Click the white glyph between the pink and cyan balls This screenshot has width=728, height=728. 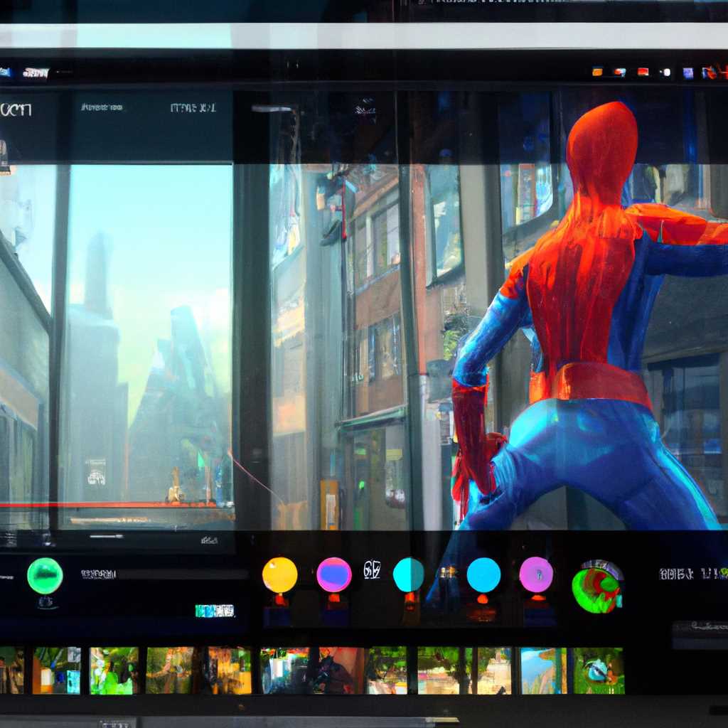click(372, 569)
